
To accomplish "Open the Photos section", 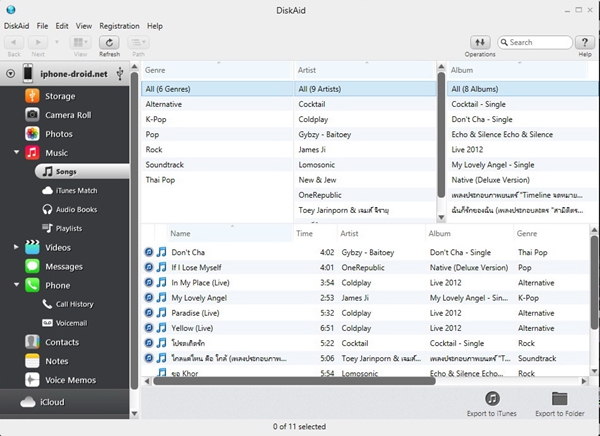I will point(49,134).
